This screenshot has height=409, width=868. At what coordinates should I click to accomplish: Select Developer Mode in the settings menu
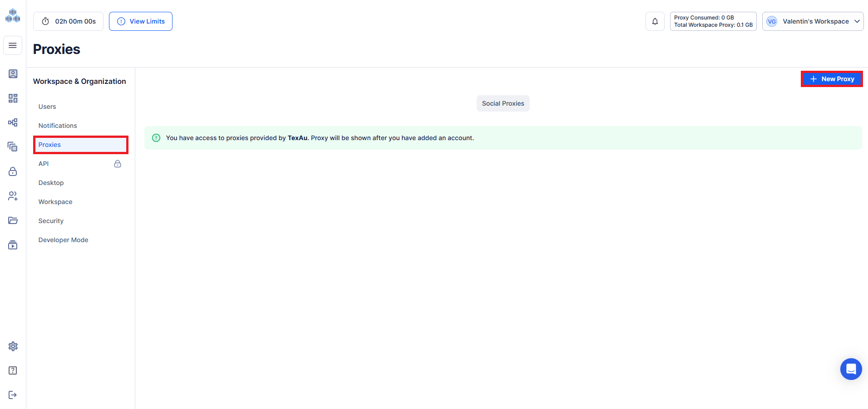[x=63, y=239]
